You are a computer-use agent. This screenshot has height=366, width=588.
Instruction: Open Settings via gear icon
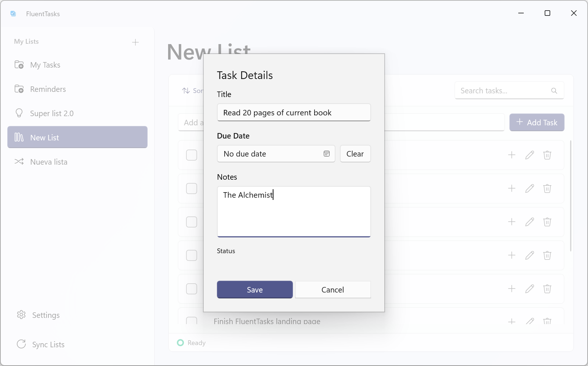(21, 315)
